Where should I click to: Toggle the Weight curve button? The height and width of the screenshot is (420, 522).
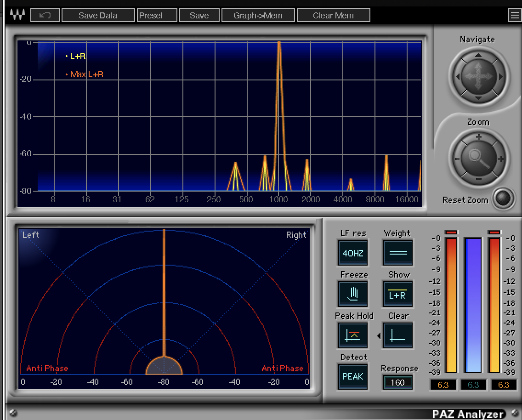pyautogui.click(x=398, y=253)
